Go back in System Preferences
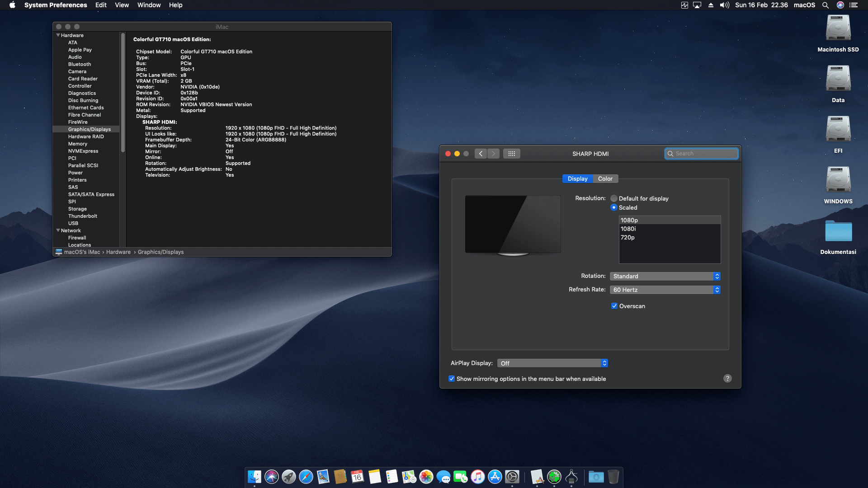 [481, 154]
